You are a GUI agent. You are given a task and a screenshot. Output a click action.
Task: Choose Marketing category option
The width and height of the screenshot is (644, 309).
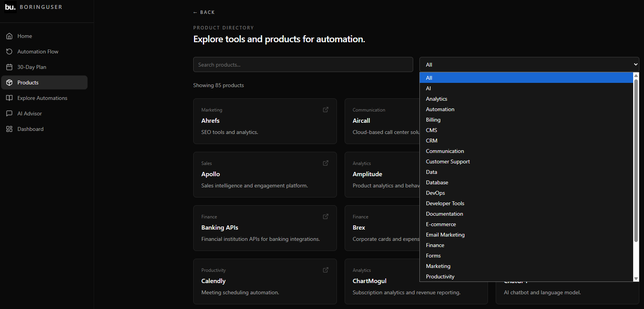526,266
